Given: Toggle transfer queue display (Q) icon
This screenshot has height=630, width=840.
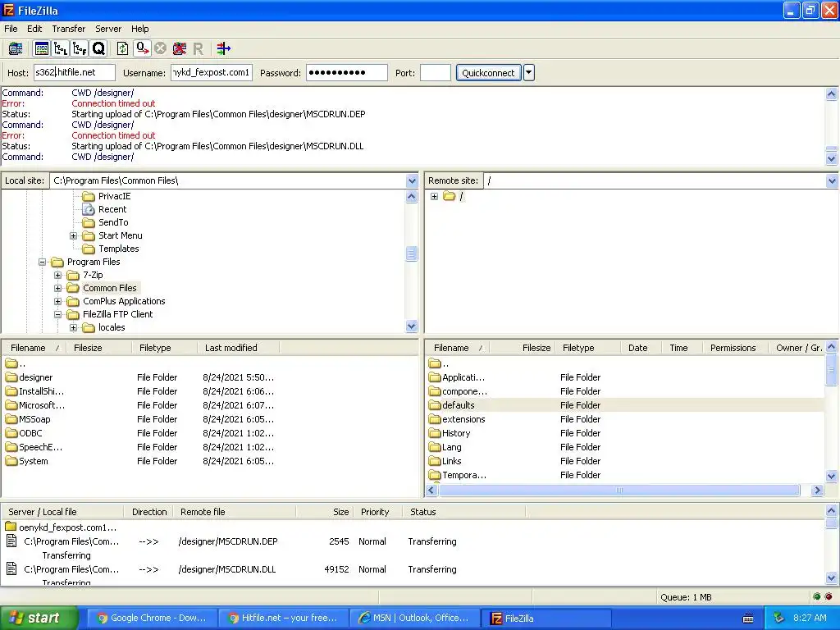Looking at the screenshot, I should pyautogui.click(x=98, y=48).
